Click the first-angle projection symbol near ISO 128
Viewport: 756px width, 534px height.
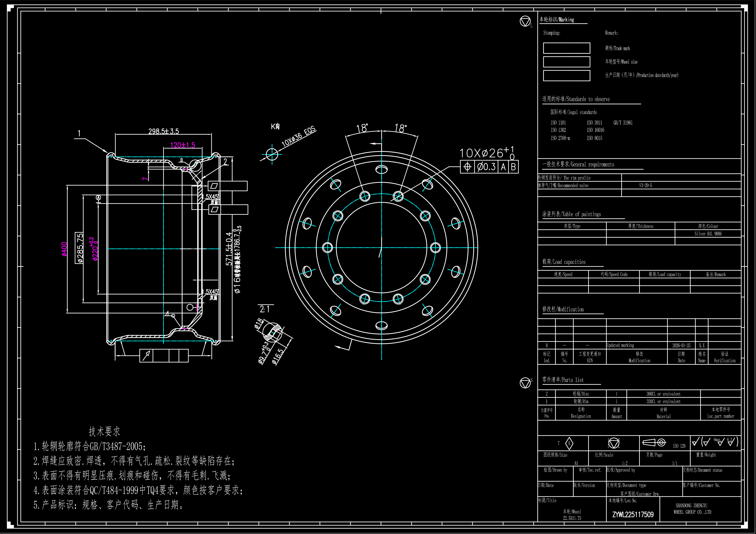click(x=654, y=442)
